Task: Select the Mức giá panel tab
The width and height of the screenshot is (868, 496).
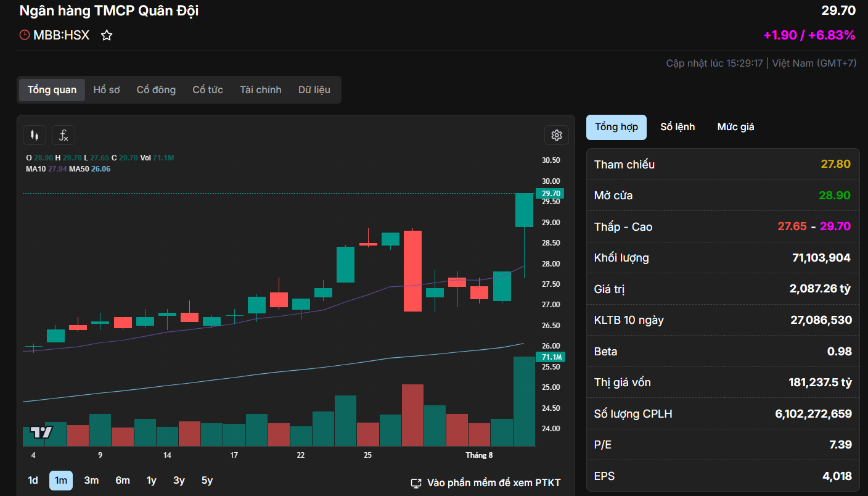Action: tap(735, 127)
